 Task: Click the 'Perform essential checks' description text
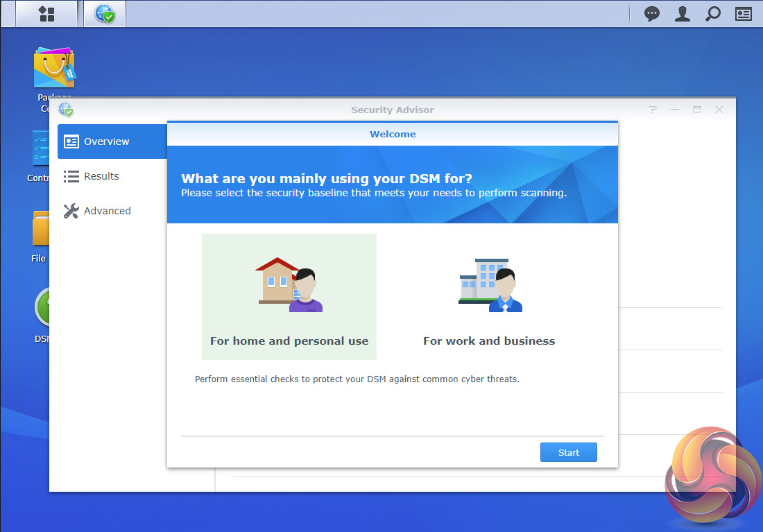click(x=357, y=379)
